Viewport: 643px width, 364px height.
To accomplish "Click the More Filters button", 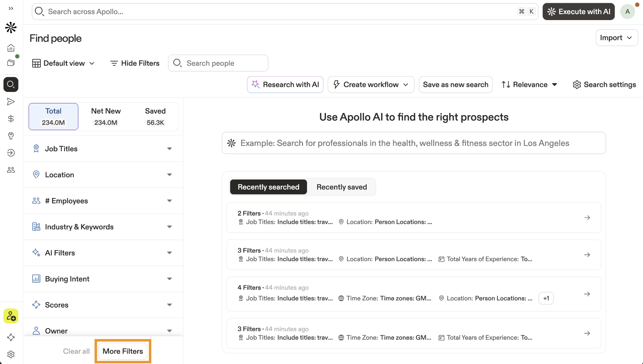I will [123, 351].
